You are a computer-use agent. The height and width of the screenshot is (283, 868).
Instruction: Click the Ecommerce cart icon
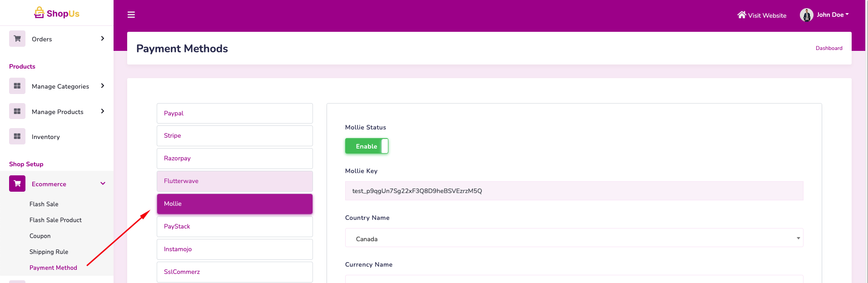coord(17,184)
